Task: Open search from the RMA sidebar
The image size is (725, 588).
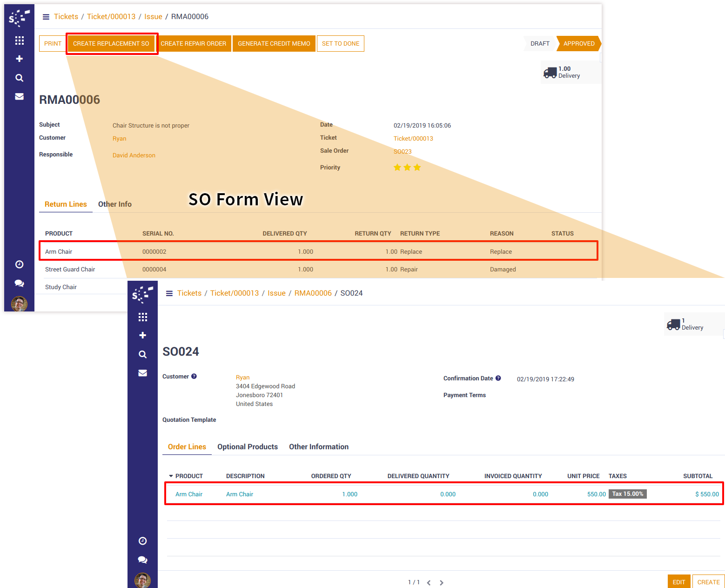Action: point(19,78)
